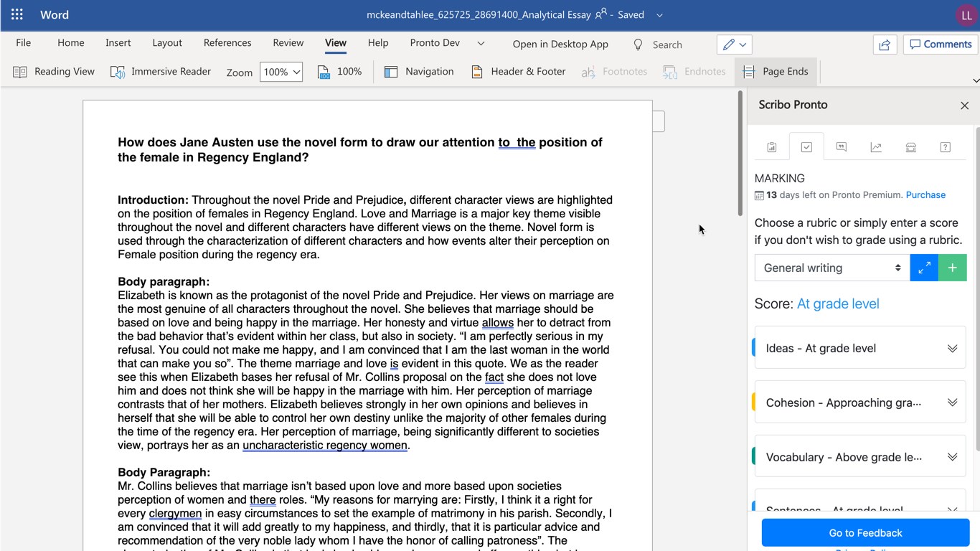The width and height of the screenshot is (980, 551).
Task: Expand the Ideas - At grade level section
Action: (x=860, y=348)
